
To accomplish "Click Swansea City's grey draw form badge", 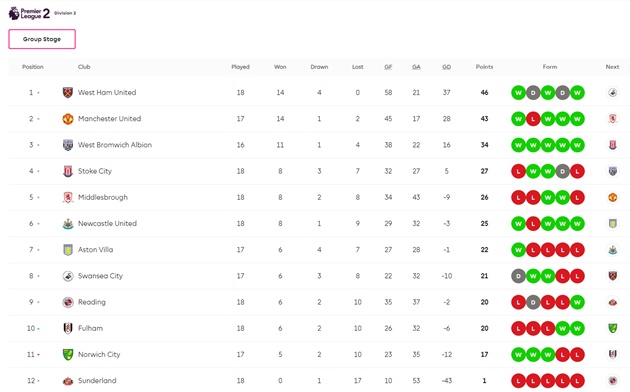I will 518,276.
